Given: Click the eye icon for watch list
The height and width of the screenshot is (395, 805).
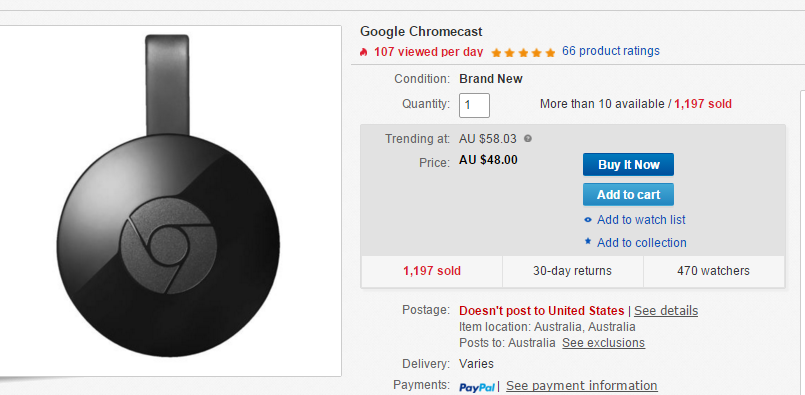Looking at the screenshot, I should [x=588, y=220].
